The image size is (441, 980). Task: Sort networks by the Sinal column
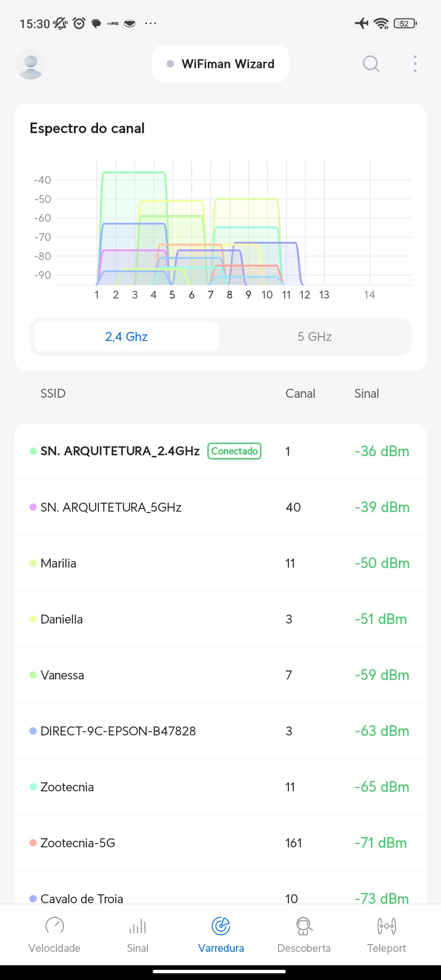tap(366, 393)
